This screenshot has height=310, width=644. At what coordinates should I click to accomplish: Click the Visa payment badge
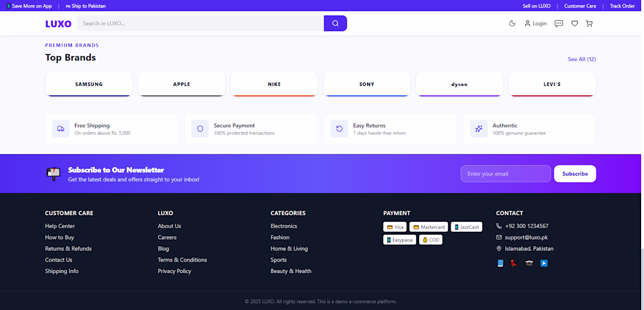pos(395,227)
